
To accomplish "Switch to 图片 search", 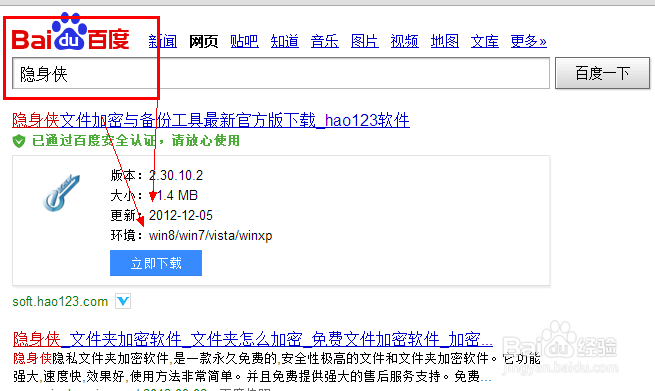I will (365, 41).
